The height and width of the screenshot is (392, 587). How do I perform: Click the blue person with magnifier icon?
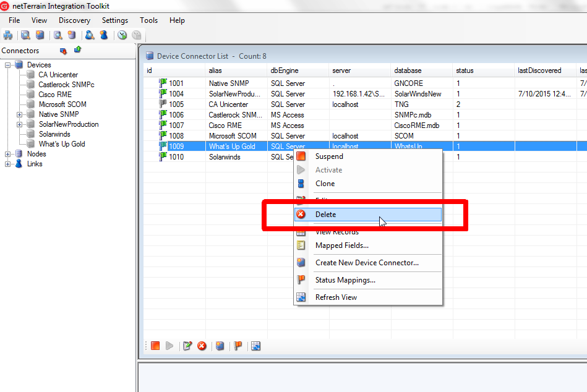[89, 35]
